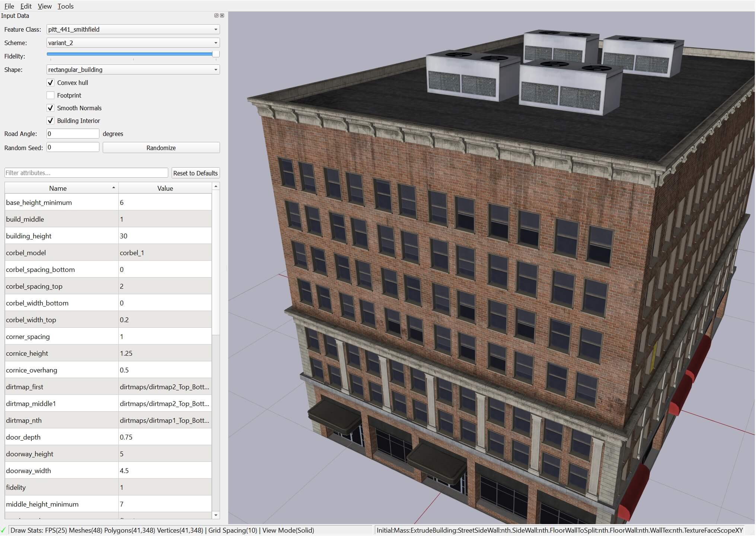Enable the Footprint checkbox
Viewport: 756px width, 536px height.
click(51, 95)
